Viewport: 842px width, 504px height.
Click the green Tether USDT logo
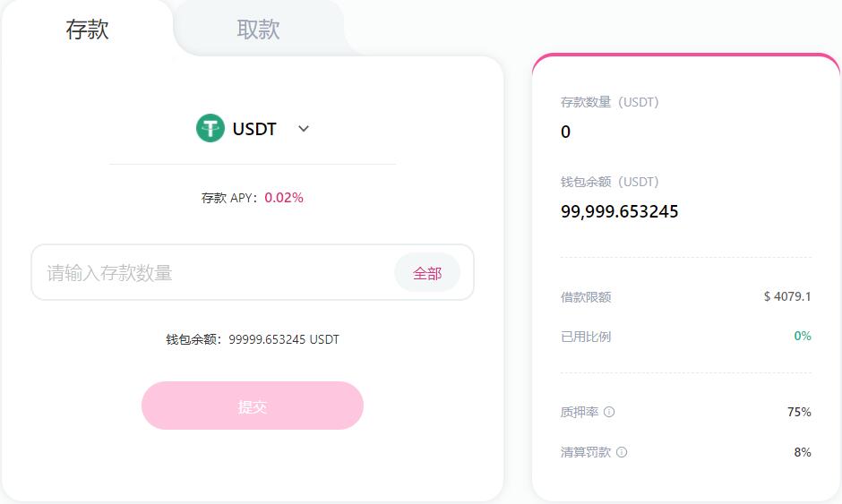click(210, 128)
